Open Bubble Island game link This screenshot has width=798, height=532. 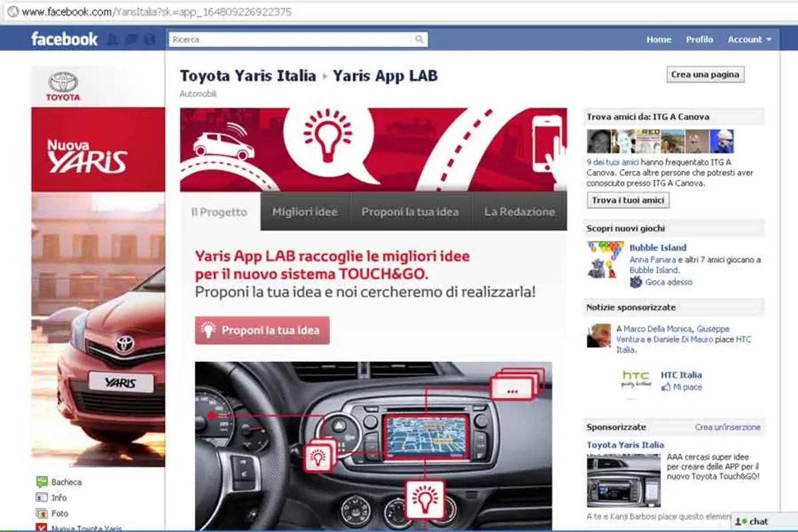pyautogui.click(x=658, y=247)
